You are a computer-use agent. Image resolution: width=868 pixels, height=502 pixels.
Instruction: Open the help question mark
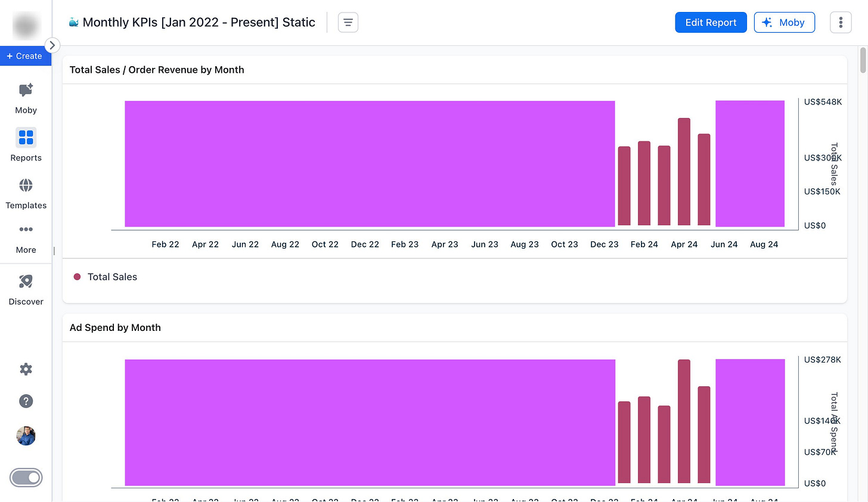tap(26, 401)
